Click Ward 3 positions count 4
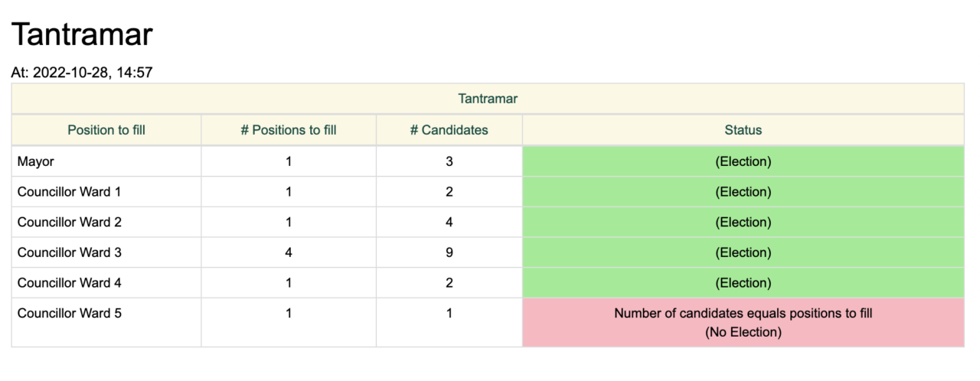The image size is (980, 381). [x=289, y=252]
